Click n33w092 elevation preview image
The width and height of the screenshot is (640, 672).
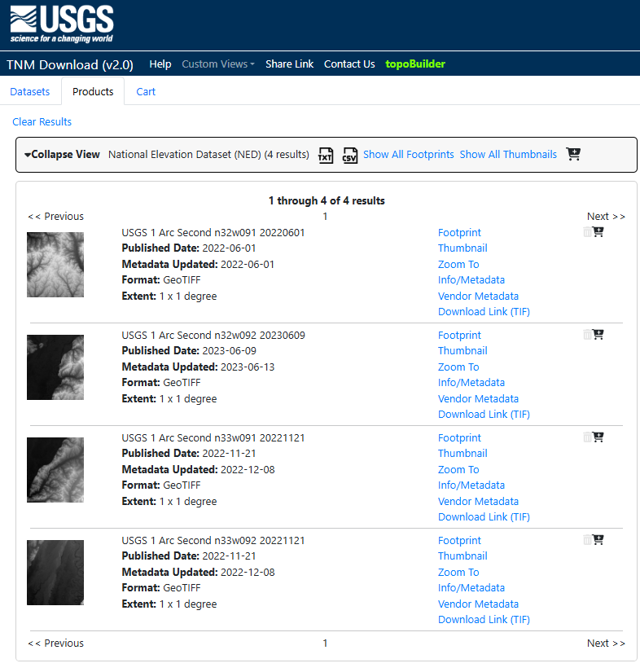55,573
